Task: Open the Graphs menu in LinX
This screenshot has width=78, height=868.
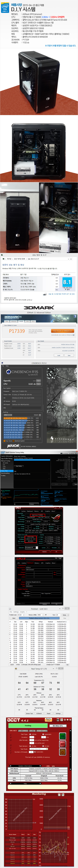Action: [x=22, y=612]
